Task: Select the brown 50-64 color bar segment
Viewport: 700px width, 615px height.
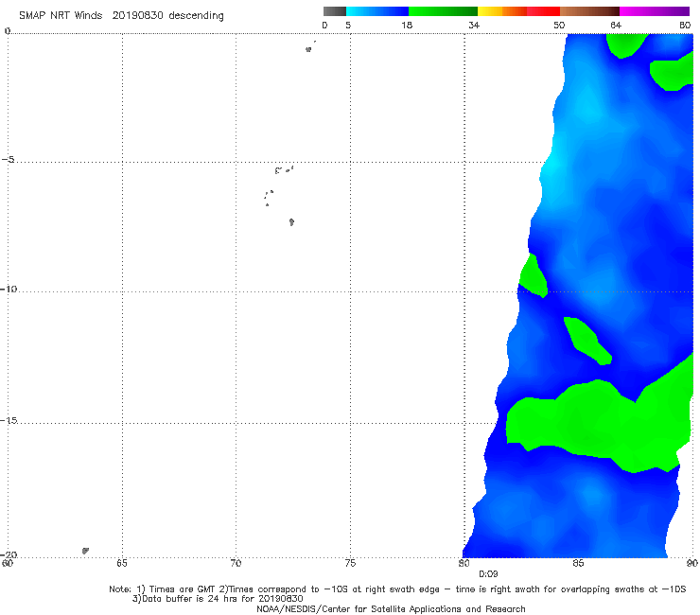Action: tap(589, 11)
